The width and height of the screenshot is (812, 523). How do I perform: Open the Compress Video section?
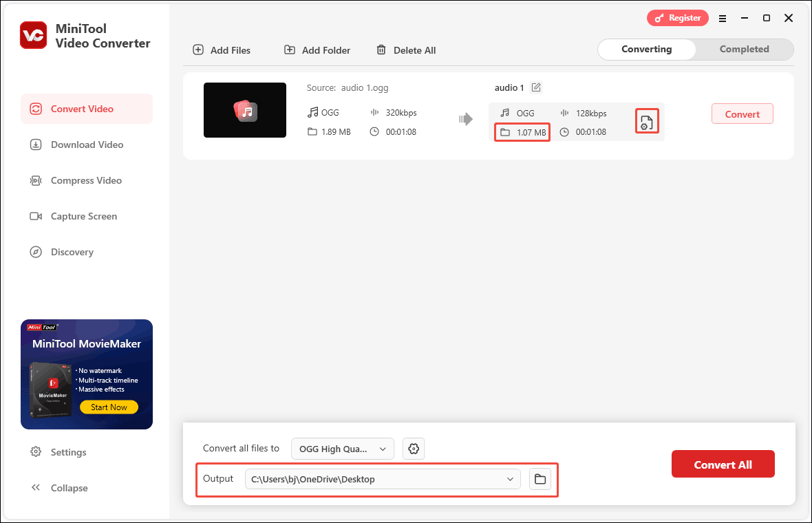[87, 180]
